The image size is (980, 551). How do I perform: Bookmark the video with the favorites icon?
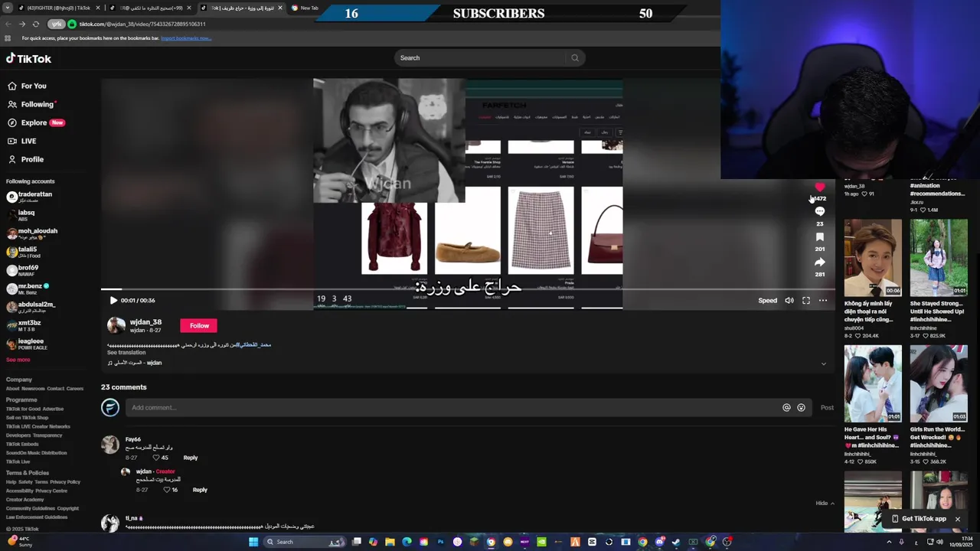(820, 237)
